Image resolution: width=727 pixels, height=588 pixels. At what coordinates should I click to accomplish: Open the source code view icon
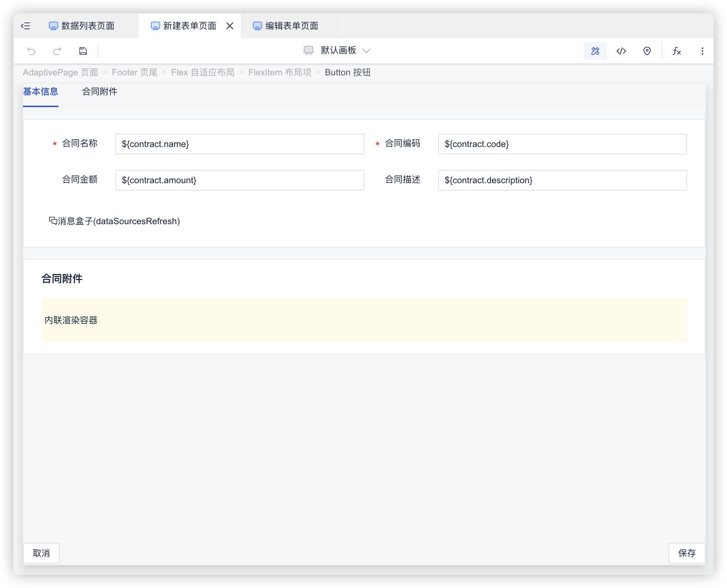[x=621, y=51]
